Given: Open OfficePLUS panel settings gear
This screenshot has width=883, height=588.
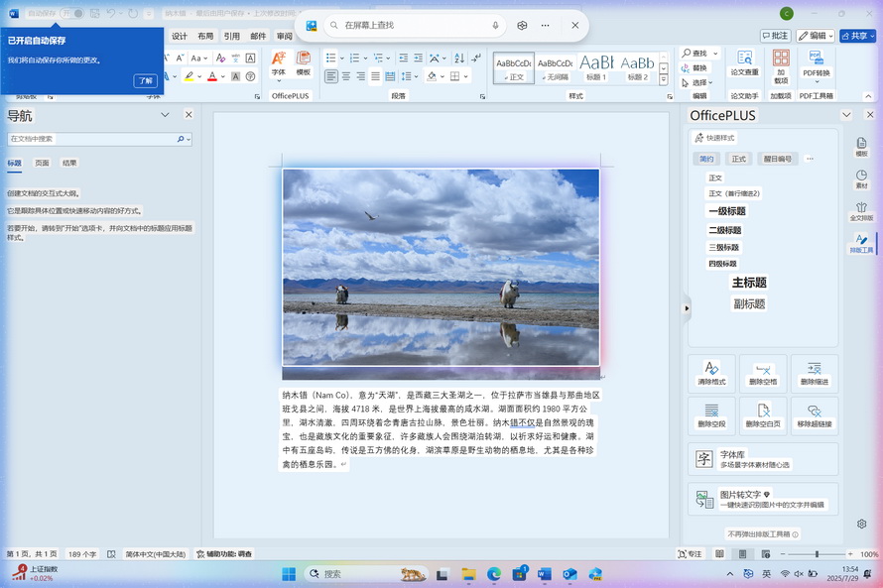Looking at the screenshot, I should [x=861, y=524].
